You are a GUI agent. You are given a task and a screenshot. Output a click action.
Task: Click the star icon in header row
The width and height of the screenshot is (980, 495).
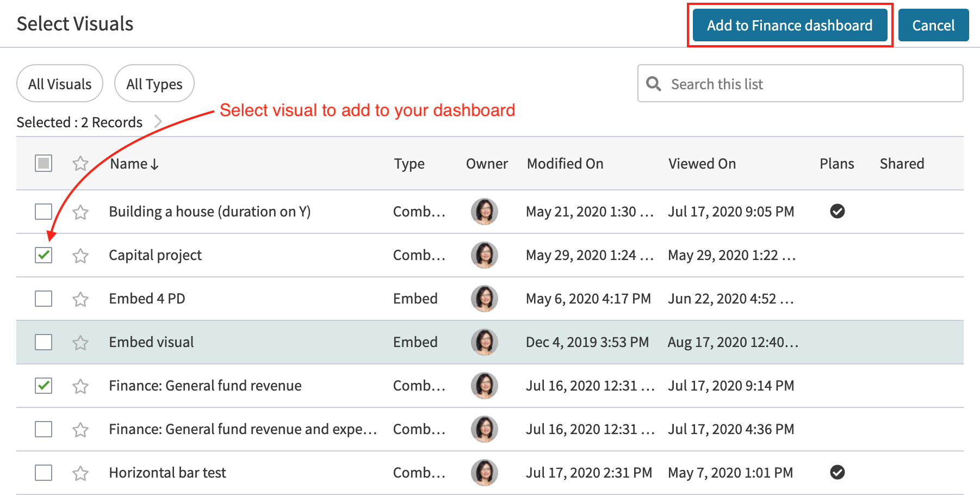[x=80, y=163]
